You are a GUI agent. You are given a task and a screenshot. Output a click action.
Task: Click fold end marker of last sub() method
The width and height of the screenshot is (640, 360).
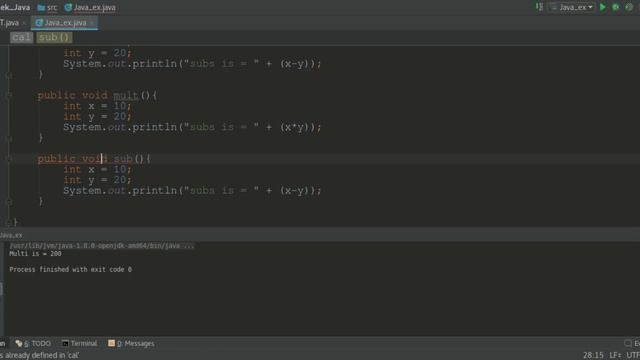[9, 202]
